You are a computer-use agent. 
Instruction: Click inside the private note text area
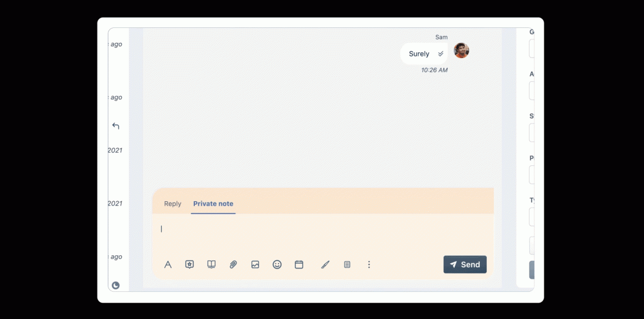point(323,234)
